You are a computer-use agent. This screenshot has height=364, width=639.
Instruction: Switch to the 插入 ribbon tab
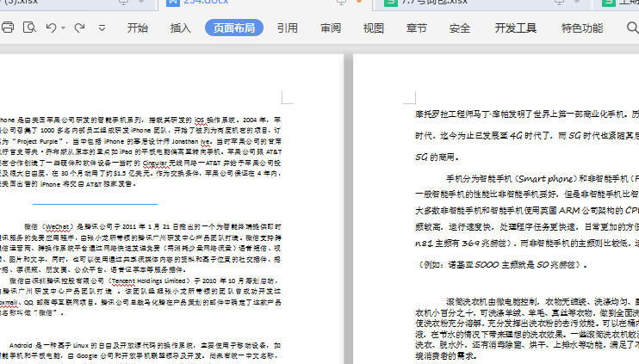point(181,28)
